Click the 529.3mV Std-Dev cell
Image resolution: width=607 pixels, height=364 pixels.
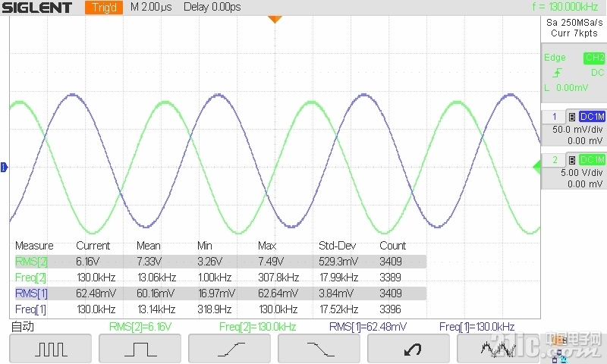(x=338, y=262)
